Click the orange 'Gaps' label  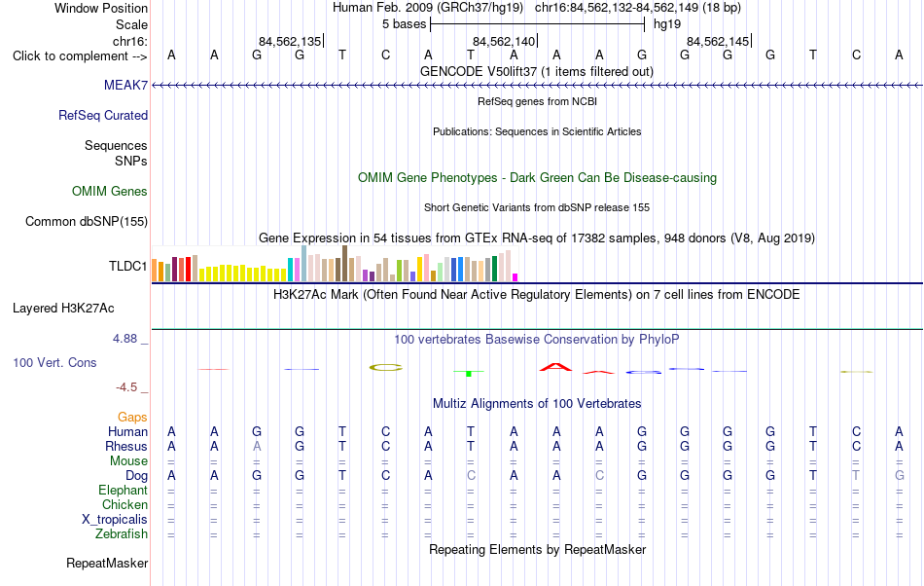[x=132, y=417]
